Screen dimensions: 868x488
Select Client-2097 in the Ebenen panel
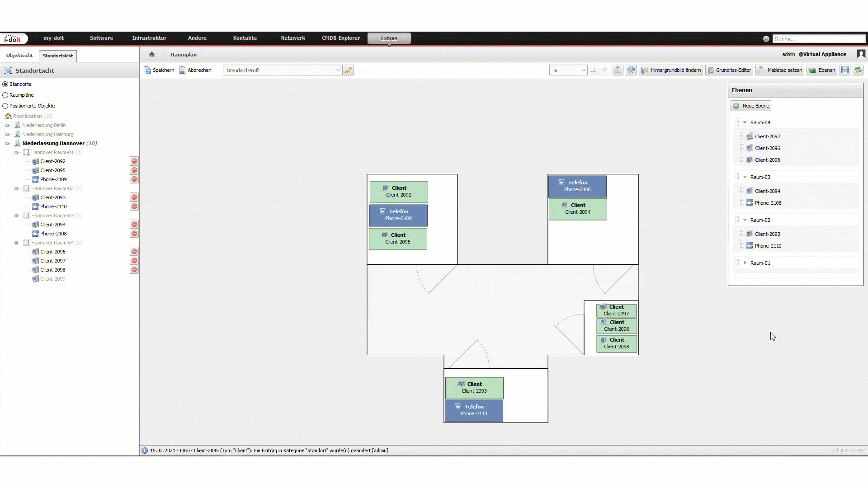click(768, 136)
